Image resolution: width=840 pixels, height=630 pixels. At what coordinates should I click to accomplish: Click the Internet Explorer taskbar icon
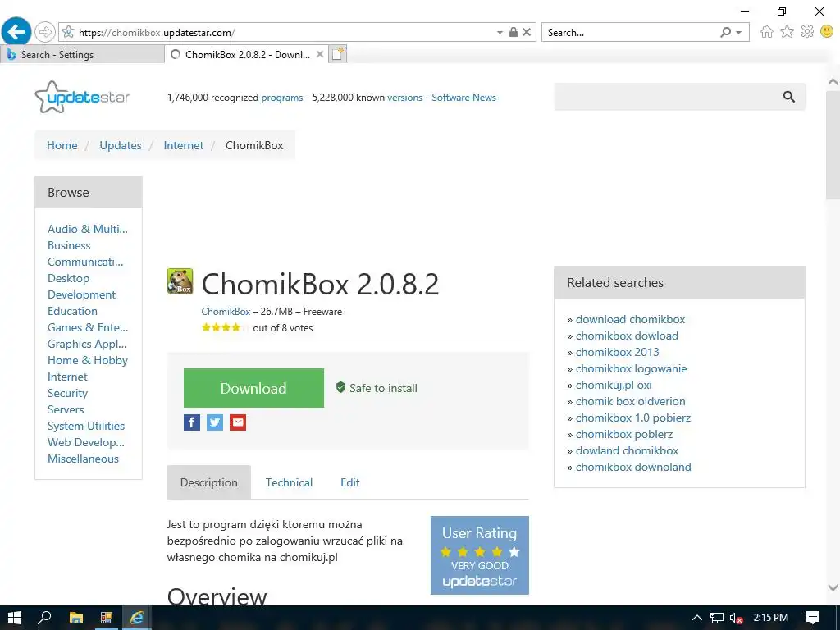(x=137, y=618)
